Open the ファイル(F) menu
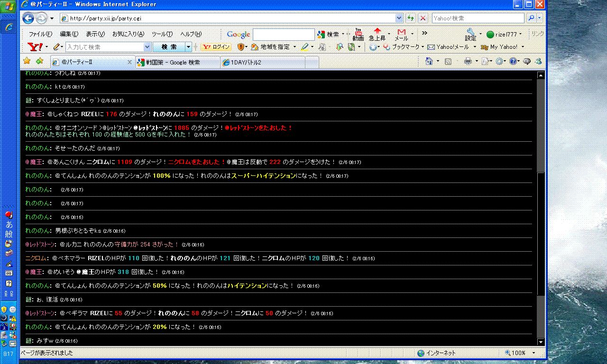Viewport: 607px width, 364px height. pos(40,34)
